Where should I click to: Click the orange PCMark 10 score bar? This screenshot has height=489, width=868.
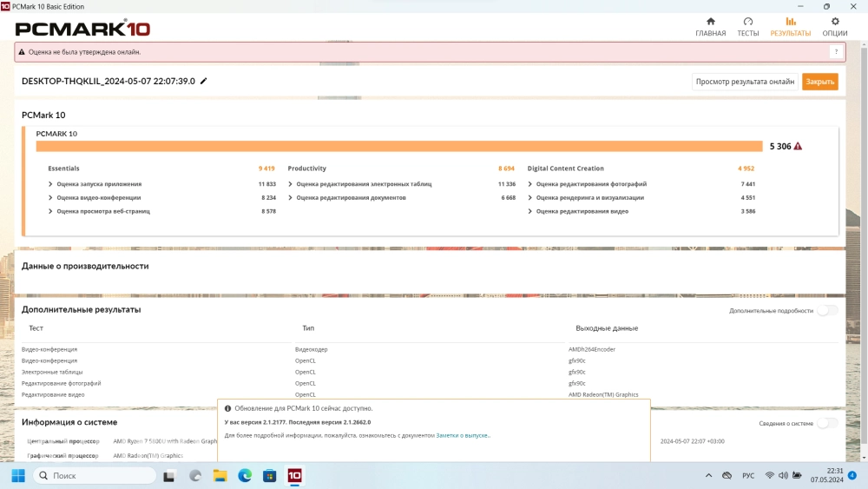click(399, 146)
